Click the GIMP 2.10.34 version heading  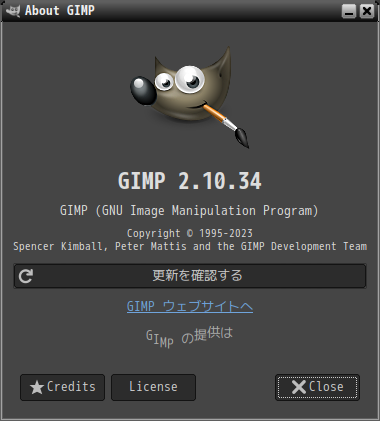[x=190, y=181]
